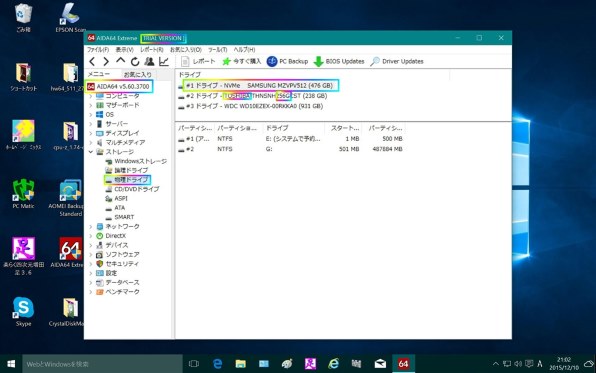Image resolution: width=596 pixels, height=373 pixels.
Task: Select ATA in the tree
Action: (115, 208)
